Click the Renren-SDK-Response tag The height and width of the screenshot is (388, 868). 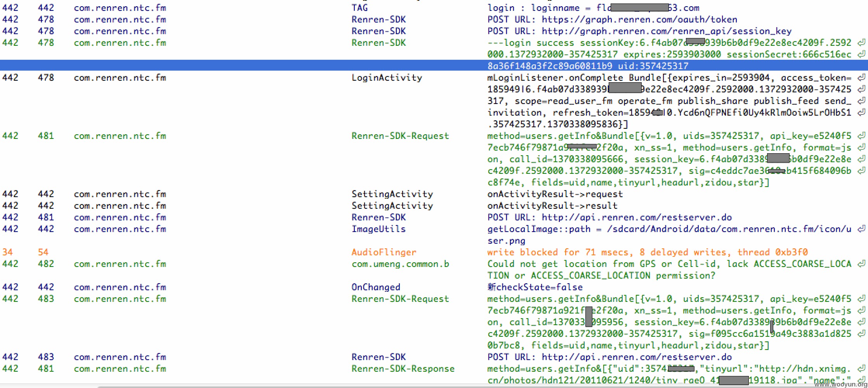[403, 369]
